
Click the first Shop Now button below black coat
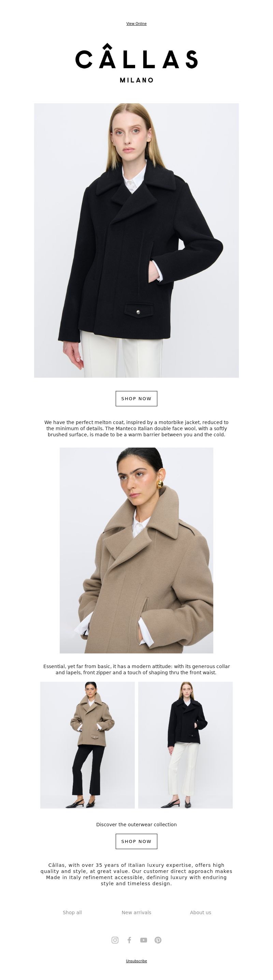tap(136, 398)
